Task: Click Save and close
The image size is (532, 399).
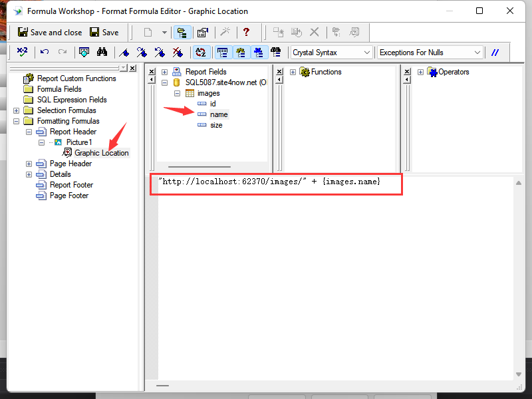Action: tap(50, 31)
